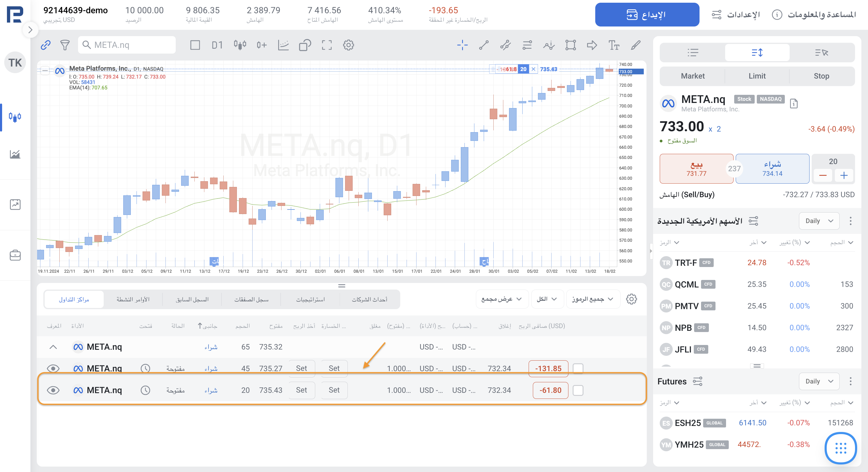Check the box beside -61.80 position
868x472 pixels.
tap(578, 390)
